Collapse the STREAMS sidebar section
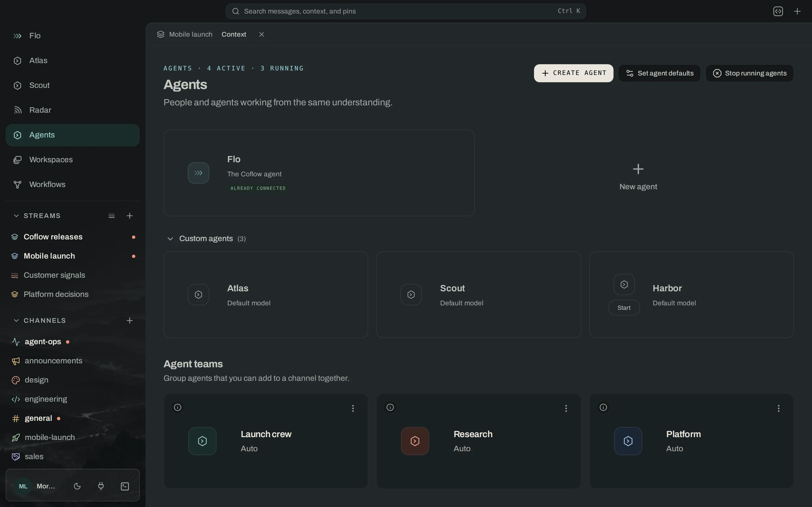The height and width of the screenshot is (507, 812). (x=16, y=215)
